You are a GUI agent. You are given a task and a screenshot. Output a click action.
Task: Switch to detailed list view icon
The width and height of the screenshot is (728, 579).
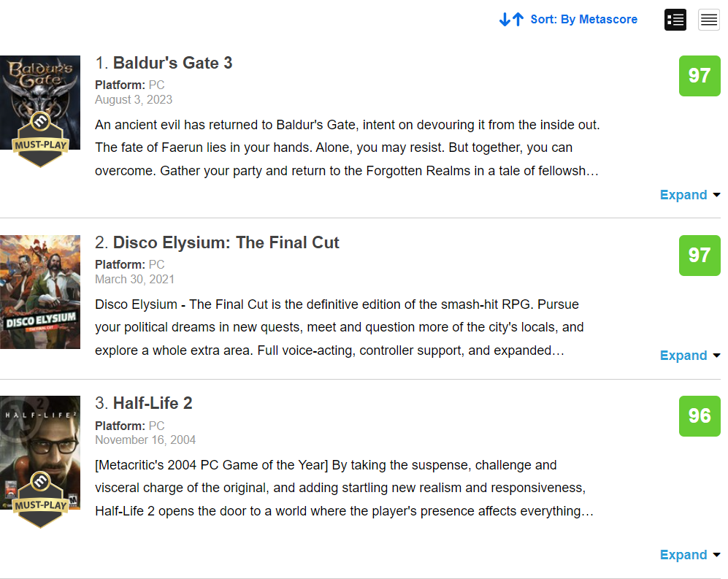point(675,20)
